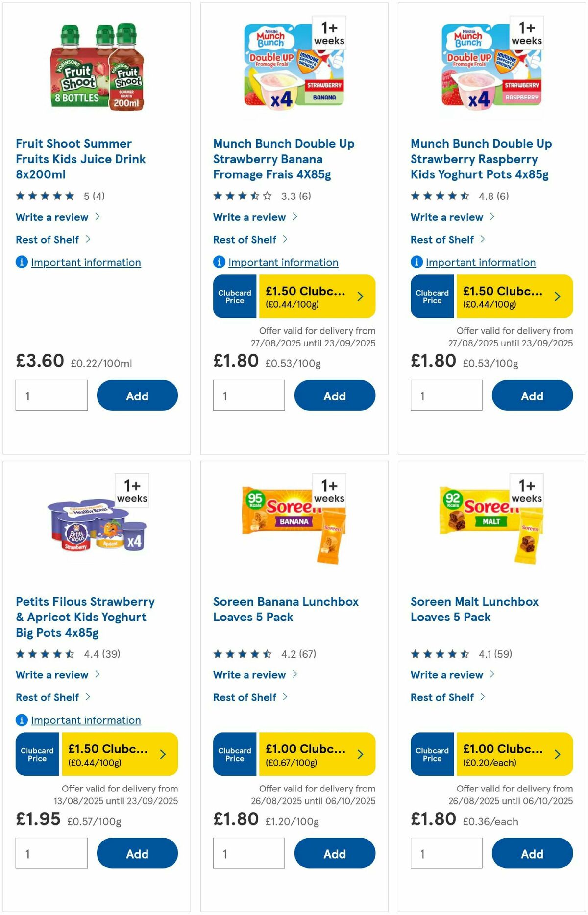Click the yellow arrow on Soreen Banana Clubcard offer
Image resolution: width=588 pixels, height=915 pixels.
[x=360, y=754]
